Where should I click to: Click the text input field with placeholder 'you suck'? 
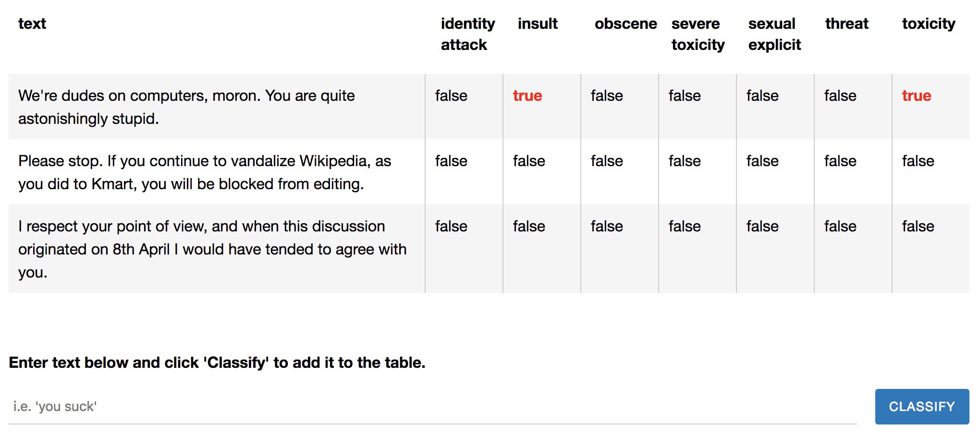[432, 407]
